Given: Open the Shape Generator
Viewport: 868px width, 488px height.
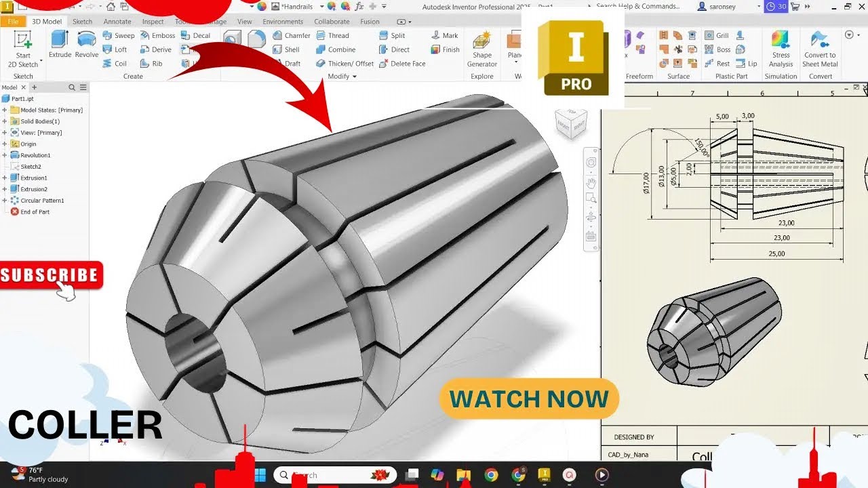Looking at the screenshot, I should (x=482, y=49).
